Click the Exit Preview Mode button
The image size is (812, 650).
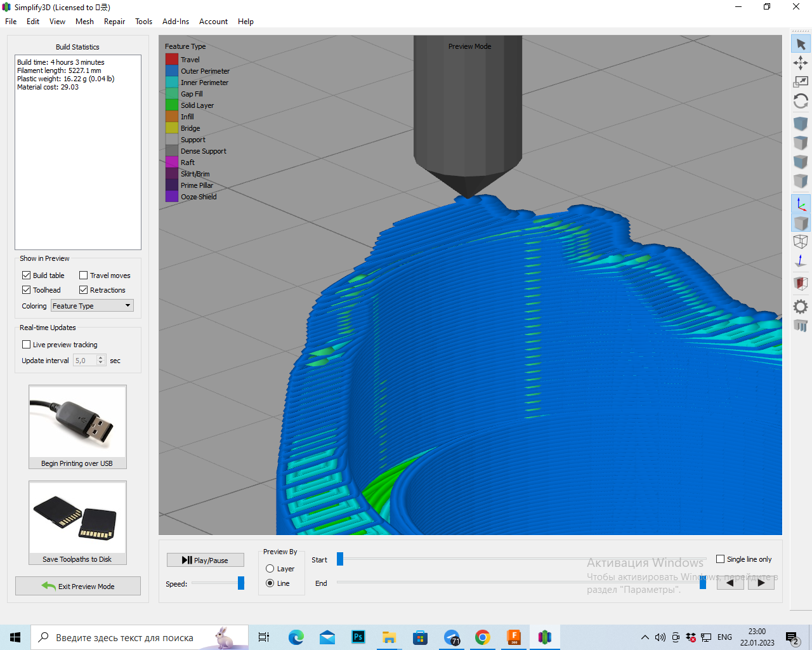[x=78, y=586]
